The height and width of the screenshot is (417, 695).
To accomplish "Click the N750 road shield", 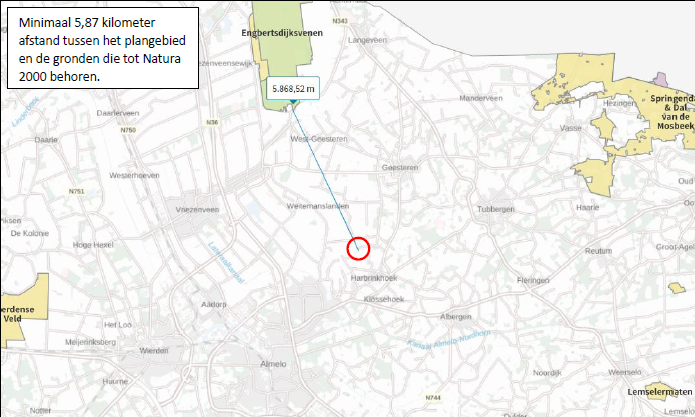I will pyautogui.click(x=128, y=130).
